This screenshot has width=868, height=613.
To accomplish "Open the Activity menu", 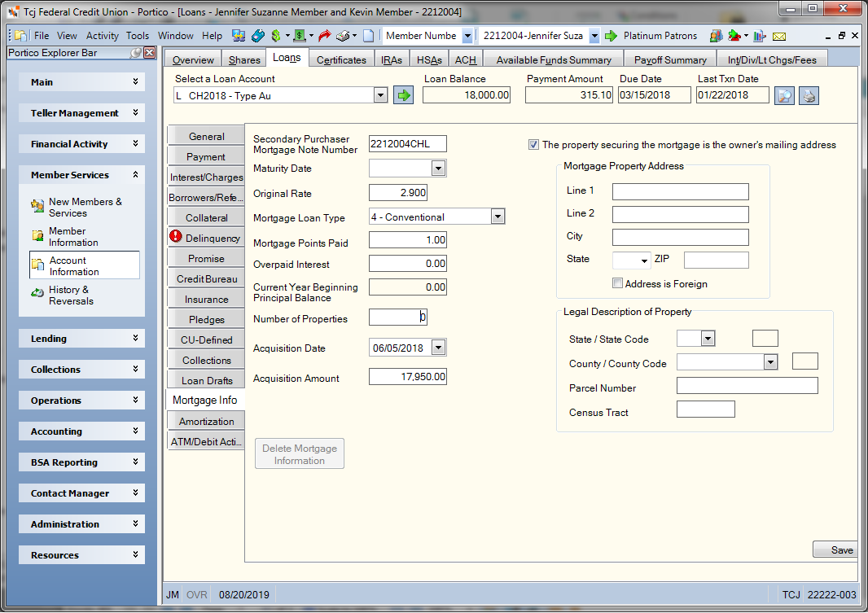I will [x=103, y=35].
